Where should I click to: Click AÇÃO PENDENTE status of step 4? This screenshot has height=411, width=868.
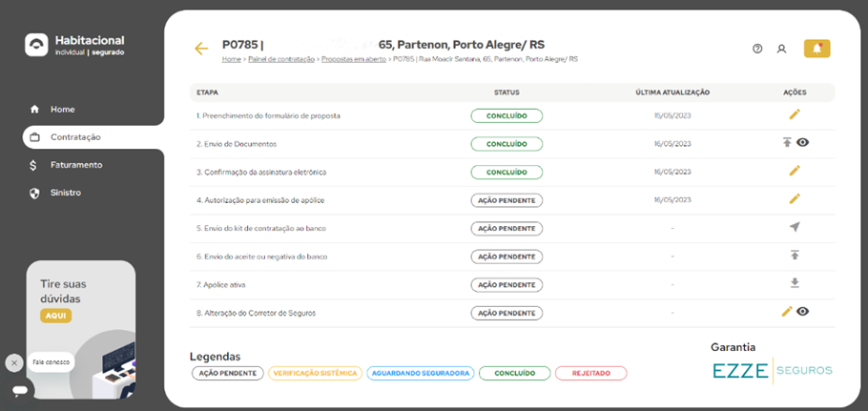click(x=506, y=200)
